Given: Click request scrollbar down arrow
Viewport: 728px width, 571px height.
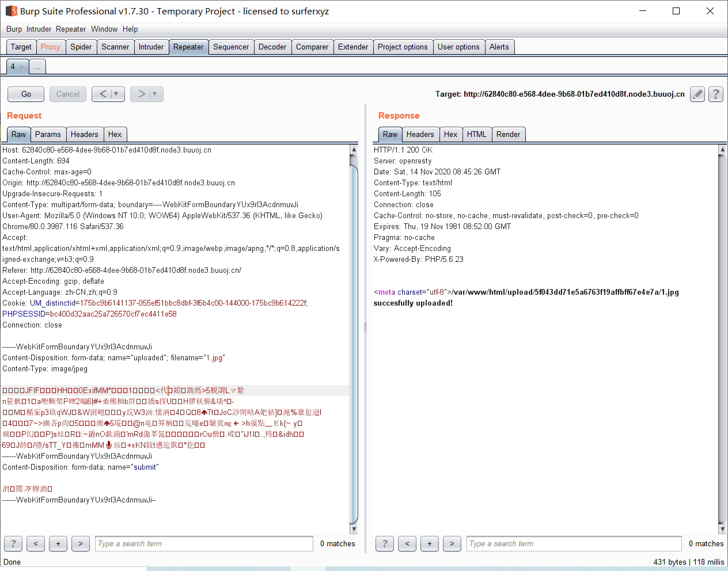Looking at the screenshot, I should [354, 529].
